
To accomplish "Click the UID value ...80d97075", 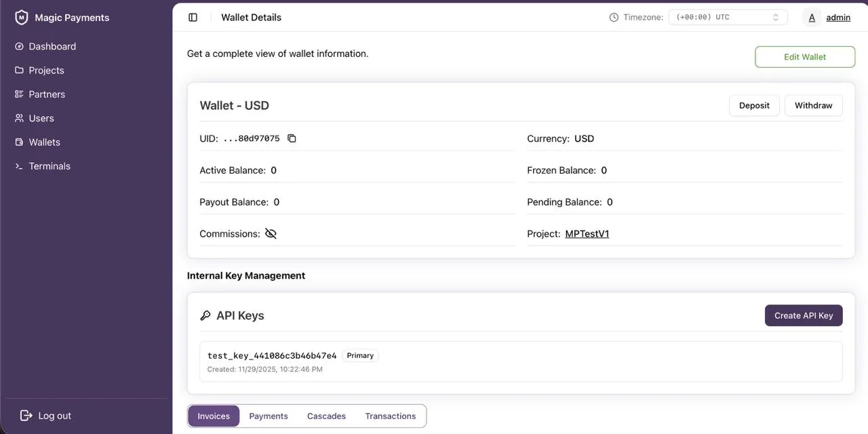I will click(252, 138).
